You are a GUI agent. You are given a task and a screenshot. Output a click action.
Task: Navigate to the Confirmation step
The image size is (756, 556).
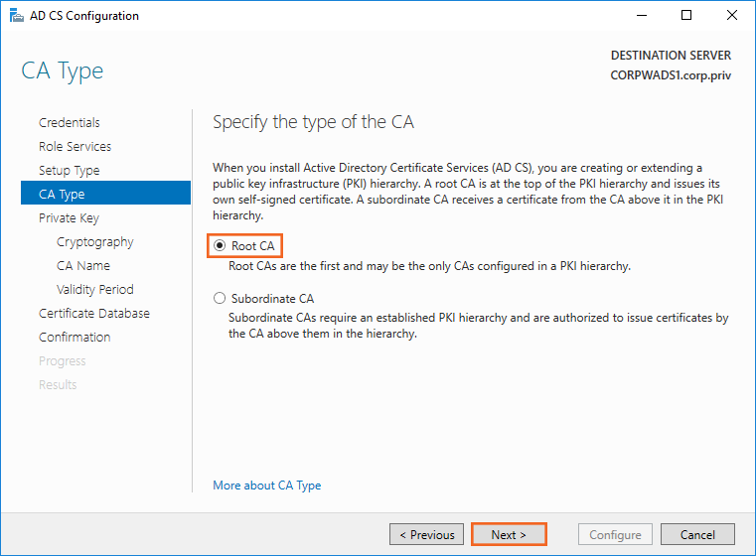pyautogui.click(x=75, y=337)
